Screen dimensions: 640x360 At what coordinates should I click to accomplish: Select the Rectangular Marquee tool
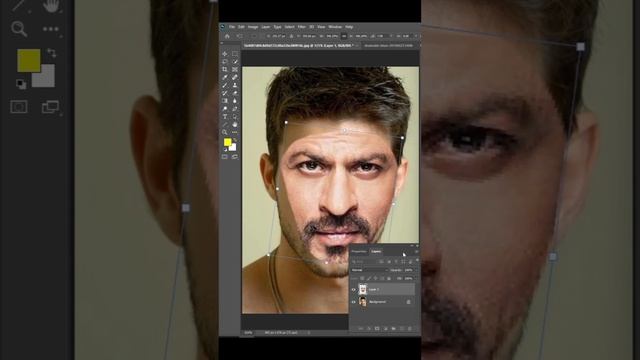pos(235,53)
